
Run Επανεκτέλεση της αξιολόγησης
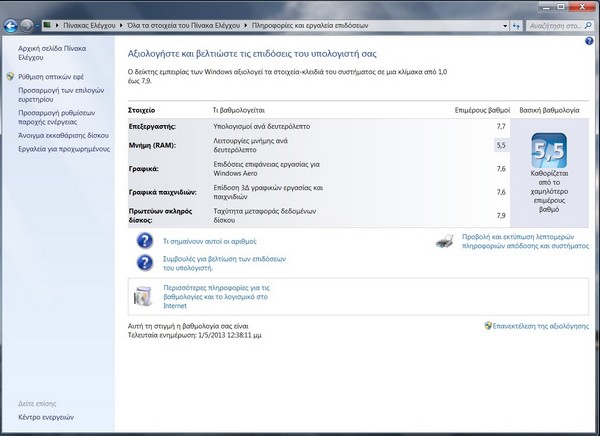(541, 326)
